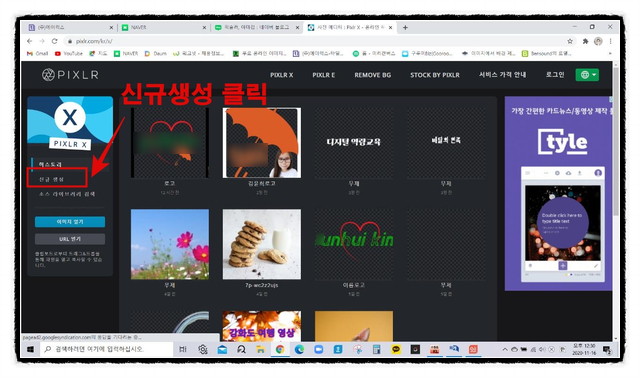Click the Windows taskbar search box
Viewport: 640px width, 378px height.
click(x=106, y=349)
